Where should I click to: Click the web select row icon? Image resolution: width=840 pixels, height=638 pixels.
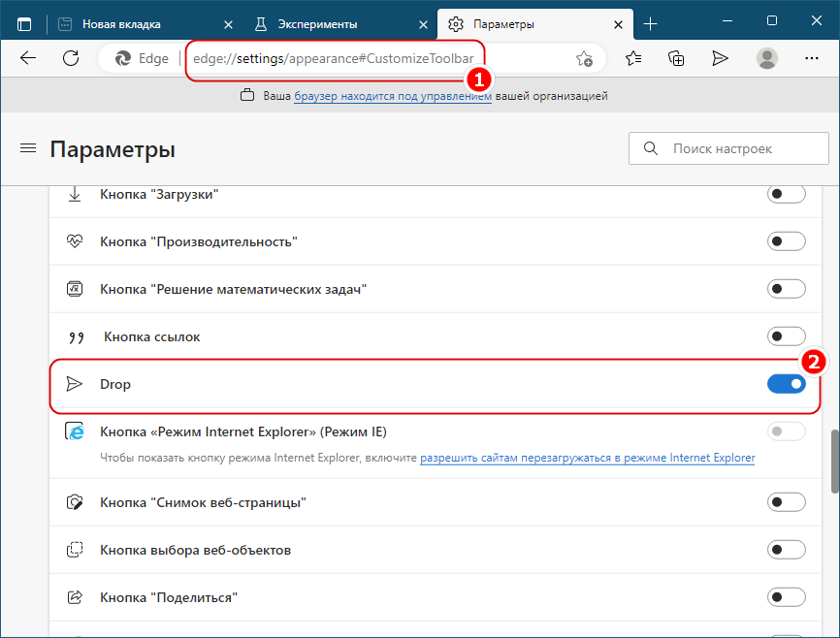(75, 550)
